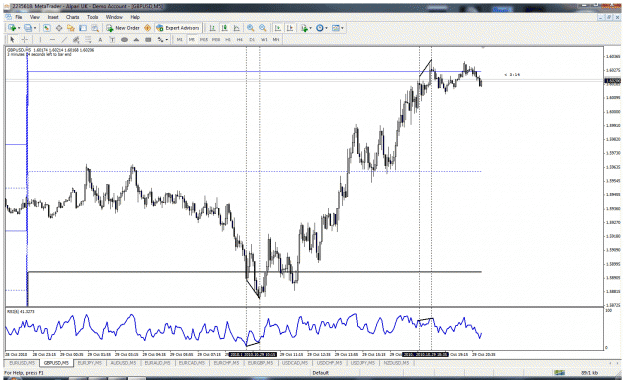Click the connection status 89/1 kb indicator
This screenshot has height=380, width=625.
(x=589, y=373)
